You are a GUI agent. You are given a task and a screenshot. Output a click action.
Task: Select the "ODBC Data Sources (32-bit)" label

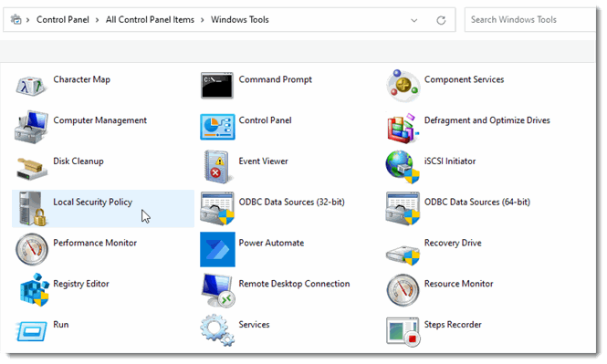click(x=291, y=202)
